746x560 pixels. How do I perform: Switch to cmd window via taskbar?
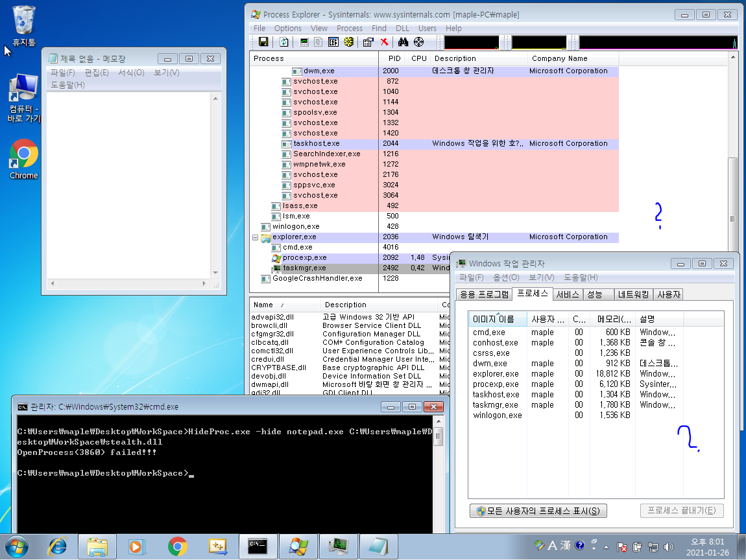click(x=258, y=546)
